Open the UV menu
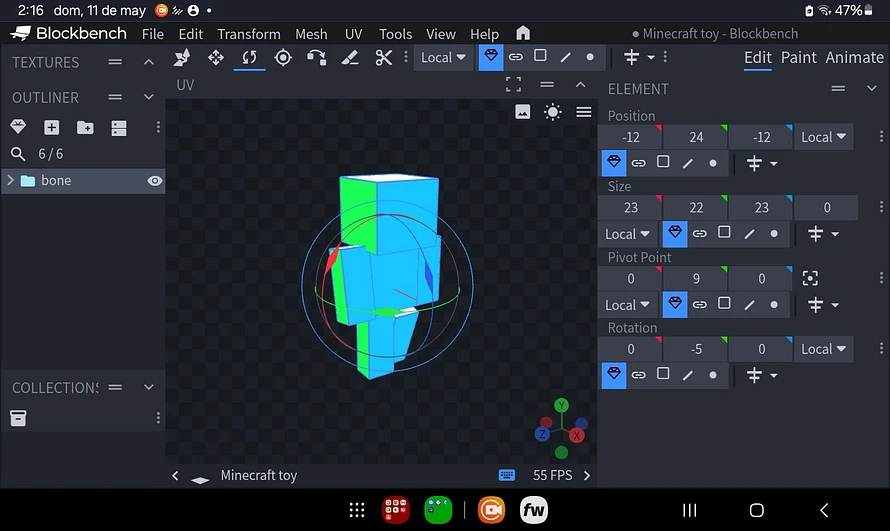 tap(354, 34)
